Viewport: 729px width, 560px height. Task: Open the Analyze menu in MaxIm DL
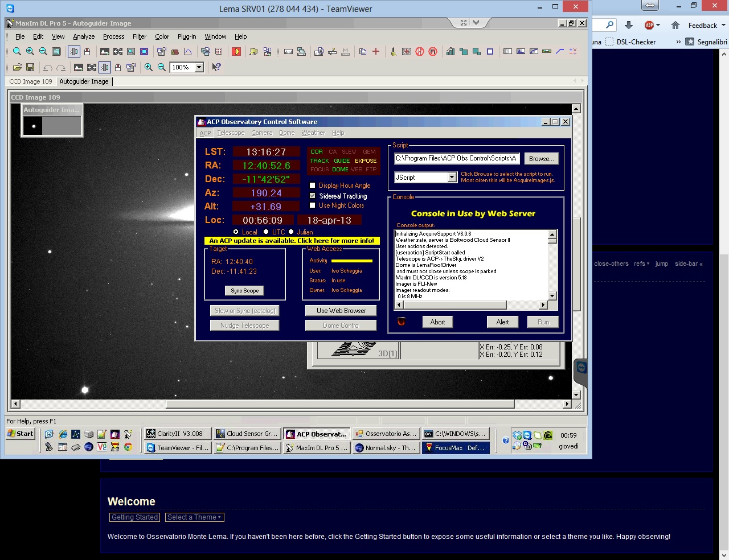[84, 36]
